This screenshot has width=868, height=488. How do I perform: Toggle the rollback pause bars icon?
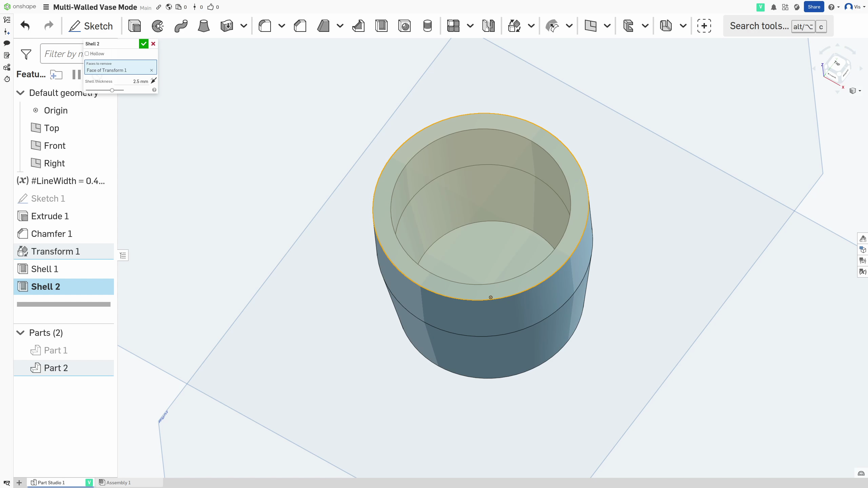[76, 74]
